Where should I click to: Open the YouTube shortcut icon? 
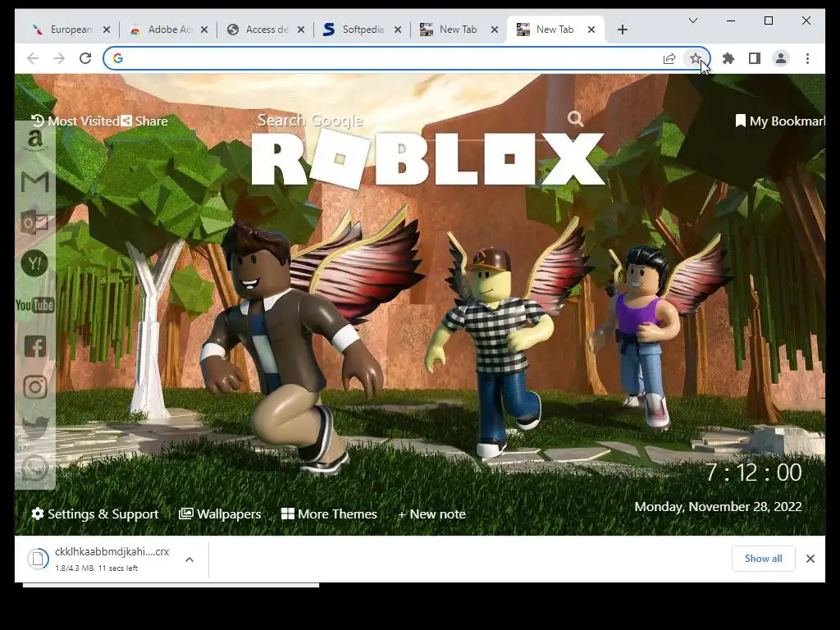34,305
